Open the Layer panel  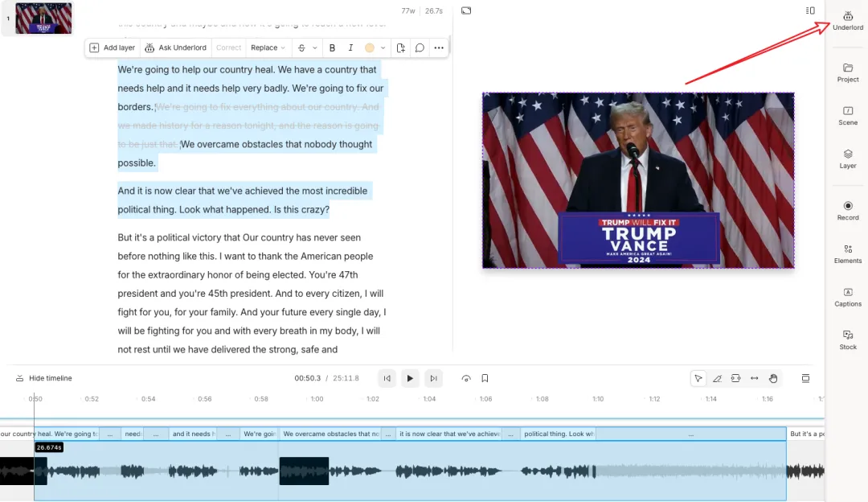pos(848,159)
